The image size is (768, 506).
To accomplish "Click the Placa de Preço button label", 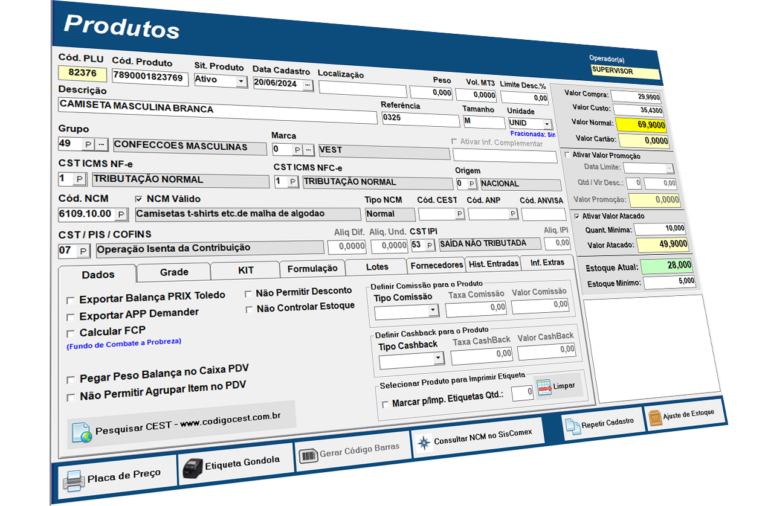I will point(123,476).
